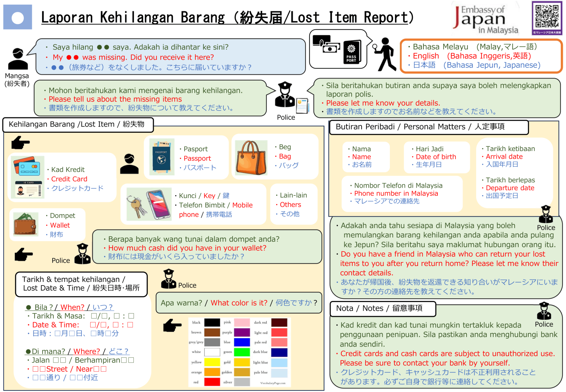Click the police officer icon holding a document

tap(292, 97)
